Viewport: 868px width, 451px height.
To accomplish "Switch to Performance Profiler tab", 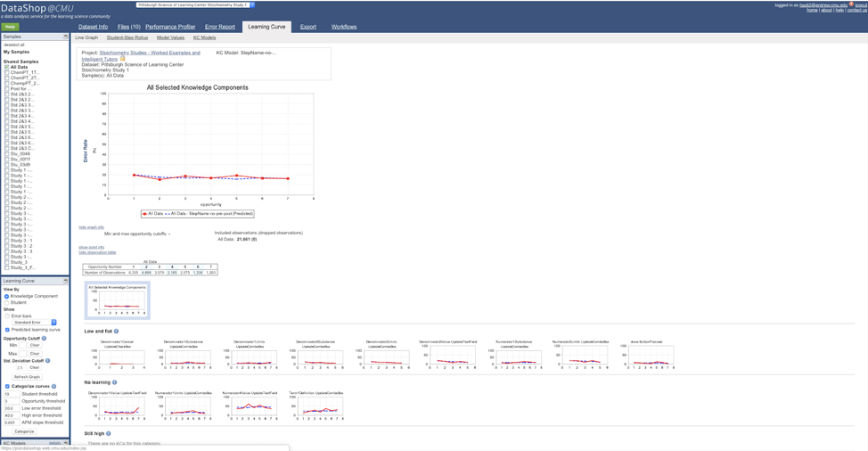I will [170, 27].
